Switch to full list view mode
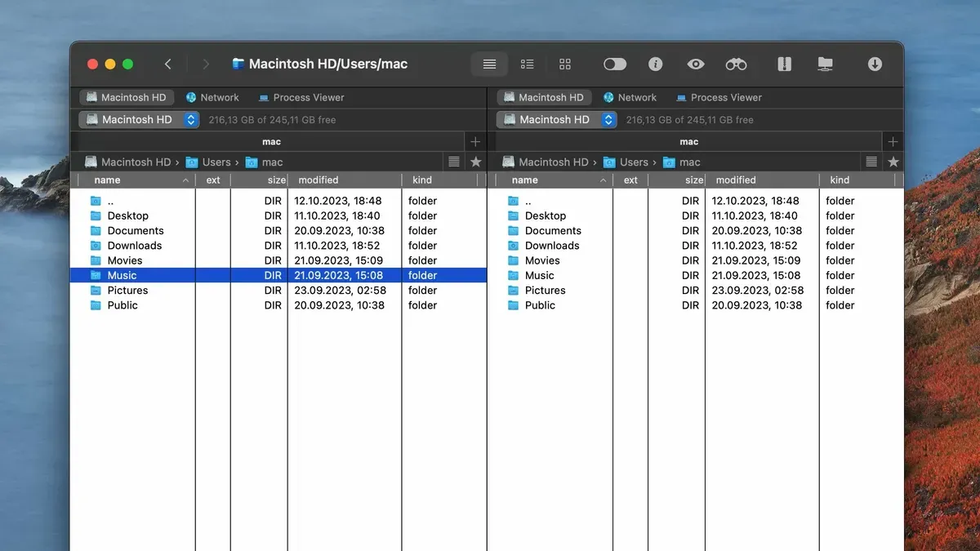The width and height of the screenshot is (980, 551). tap(489, 64)
